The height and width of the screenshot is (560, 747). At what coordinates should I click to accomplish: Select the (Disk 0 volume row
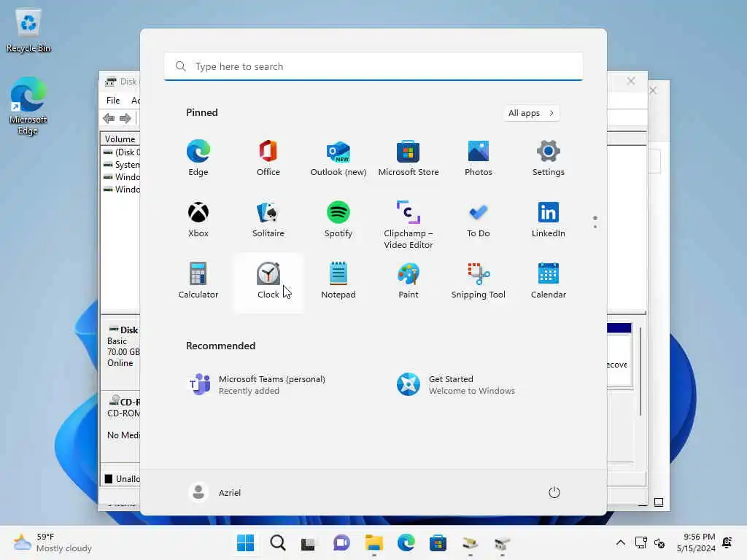122,152
